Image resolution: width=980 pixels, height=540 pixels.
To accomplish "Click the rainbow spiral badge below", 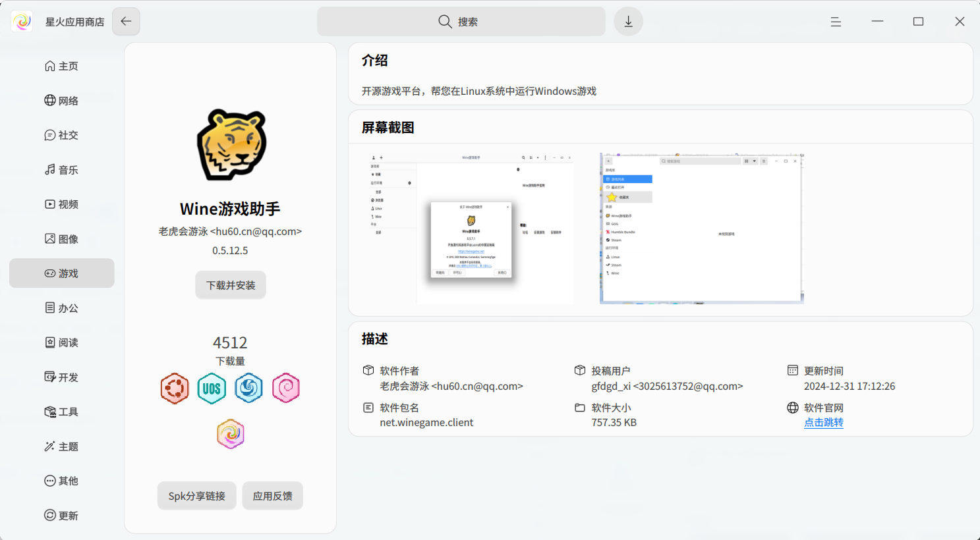I will [231, 434].
